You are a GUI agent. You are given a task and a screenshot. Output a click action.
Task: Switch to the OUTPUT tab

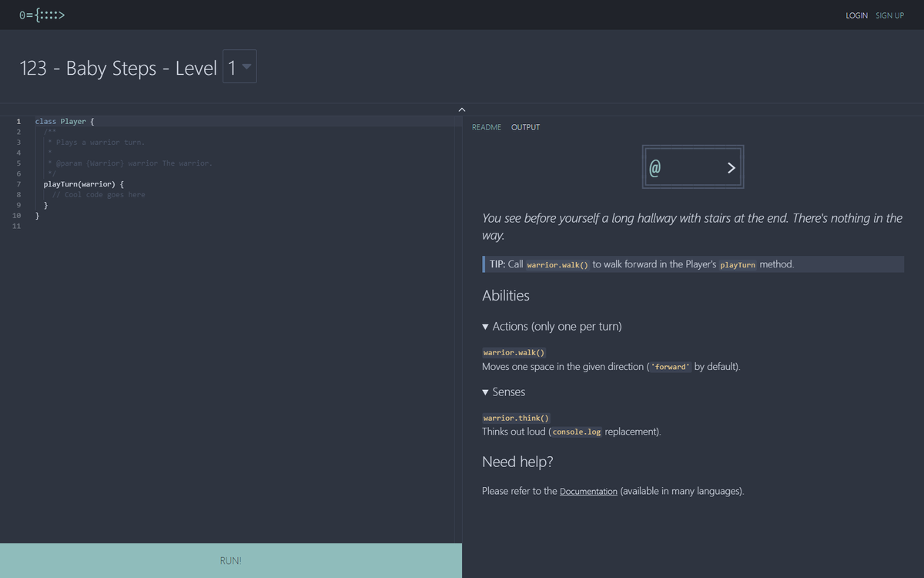525,127
